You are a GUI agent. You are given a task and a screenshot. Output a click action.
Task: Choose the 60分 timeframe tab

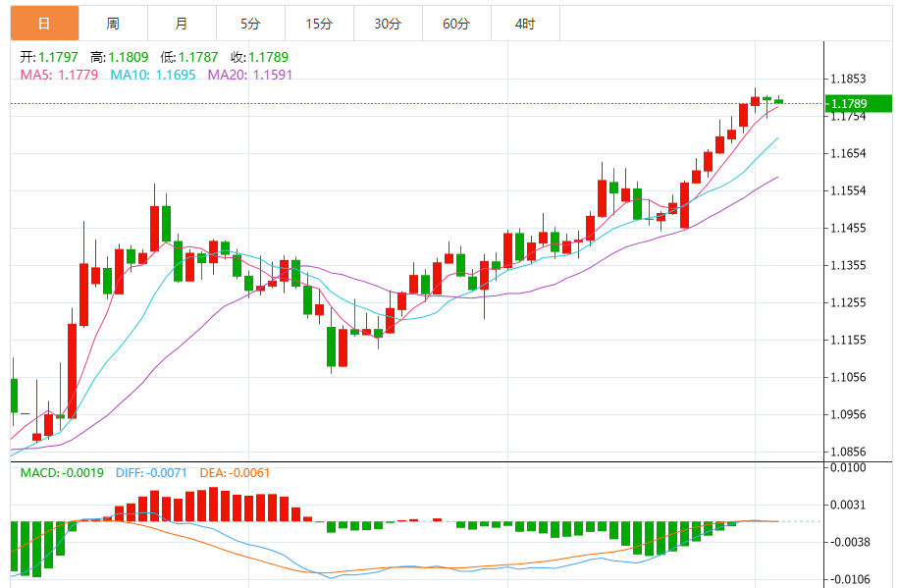point(457,24)
